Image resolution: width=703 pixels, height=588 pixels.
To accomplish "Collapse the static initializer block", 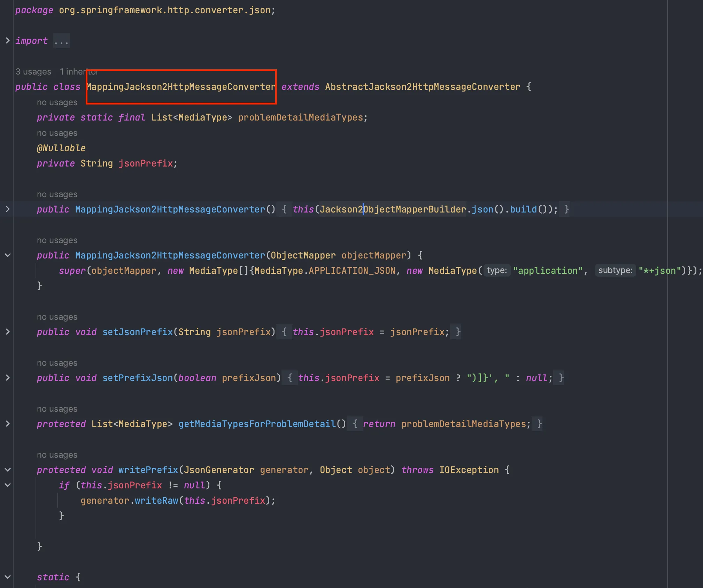I will tap(8, 577).
